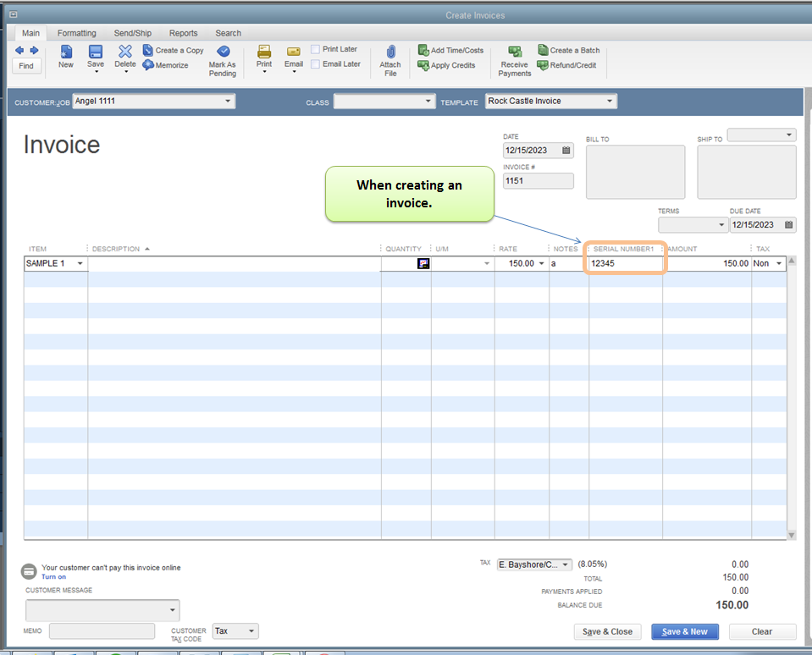812x655 pixels.
Task: Open the U/M dropdown in first row
Action: pyautogui.click(x=487, y=263)
